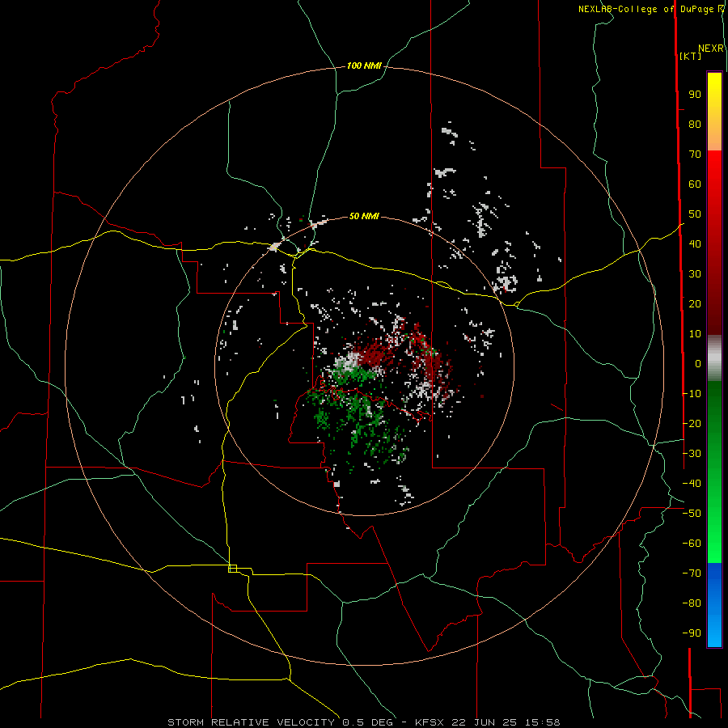Pick the -50 value on velocity scale
The width and height of the screenshot is (728, 728).
[x=692, y=514]
